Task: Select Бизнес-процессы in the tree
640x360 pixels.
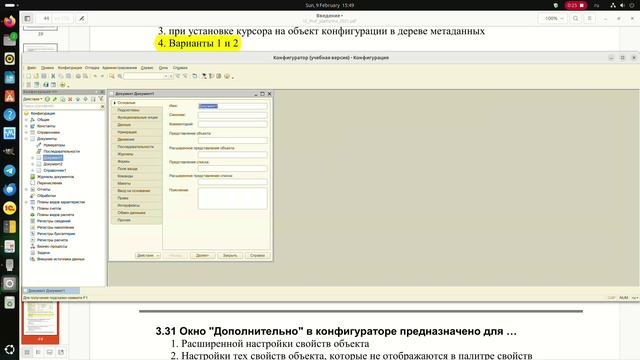Action: coord(52,247)
